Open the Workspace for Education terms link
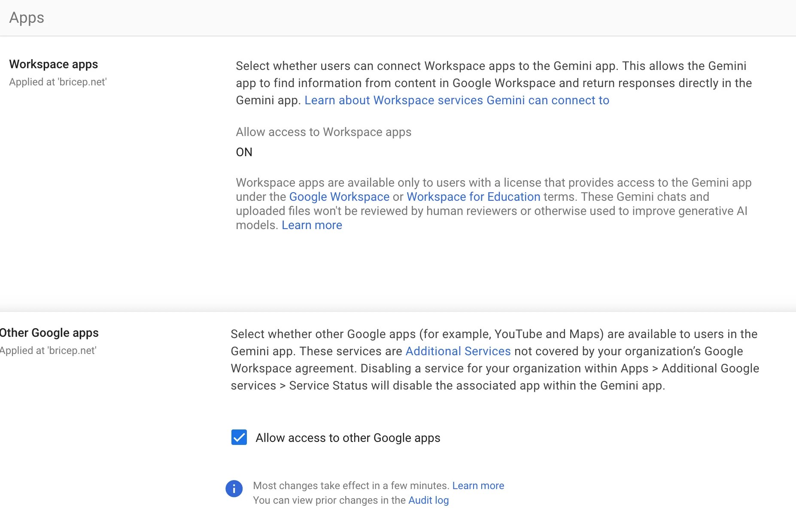This screenshot has width=796, height=532. click(473, 196)
